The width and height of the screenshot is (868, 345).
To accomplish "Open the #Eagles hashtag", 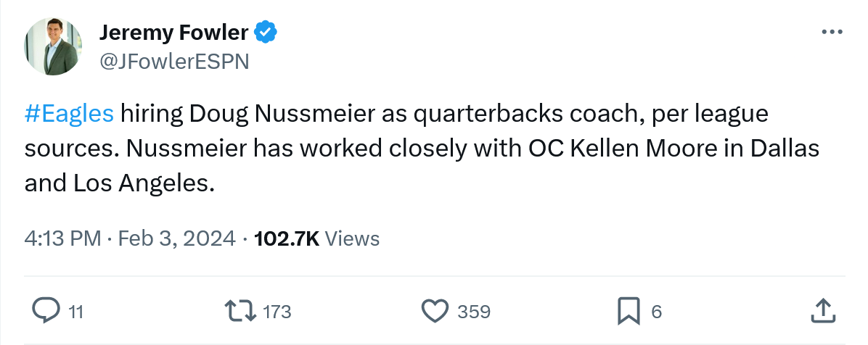I will (69, 114).
